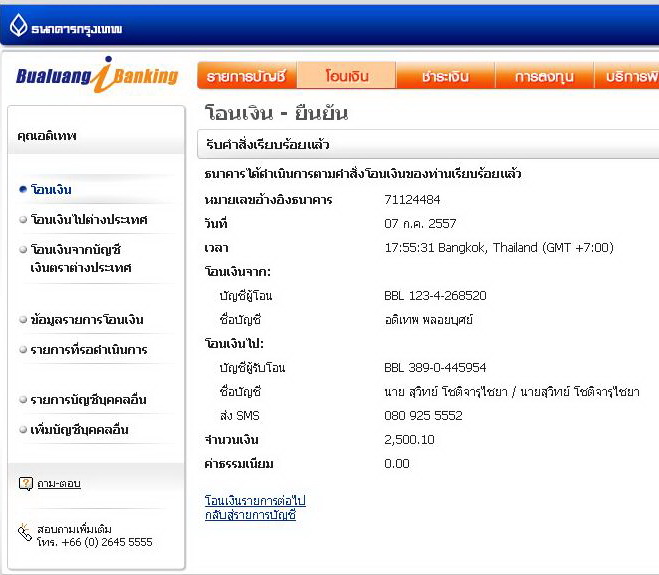The width and height of the screenshot is (659, 575).
Task: Click the ถาม-ตอบ help link
Action: (59, 483)
